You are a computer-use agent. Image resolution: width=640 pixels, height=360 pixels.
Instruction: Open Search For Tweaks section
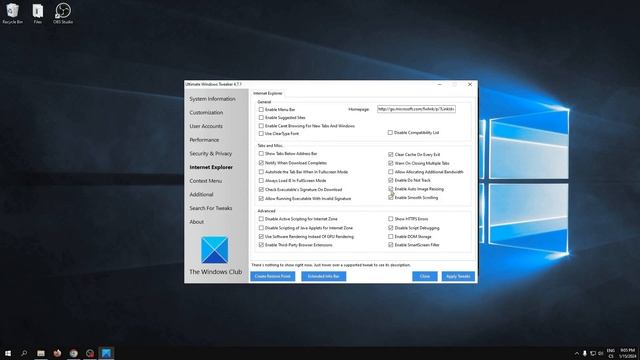point(211,208)
